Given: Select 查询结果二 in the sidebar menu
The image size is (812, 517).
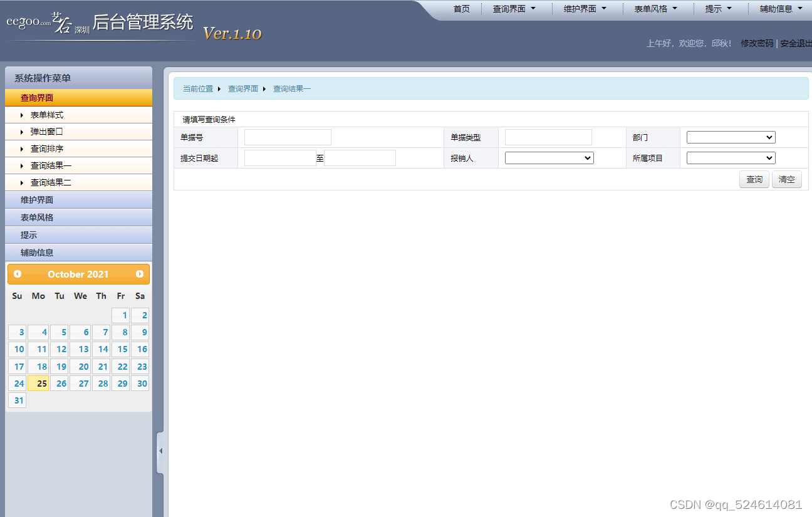Looking at the screenshot, I should pyautogui.click(x=49, y=182).
